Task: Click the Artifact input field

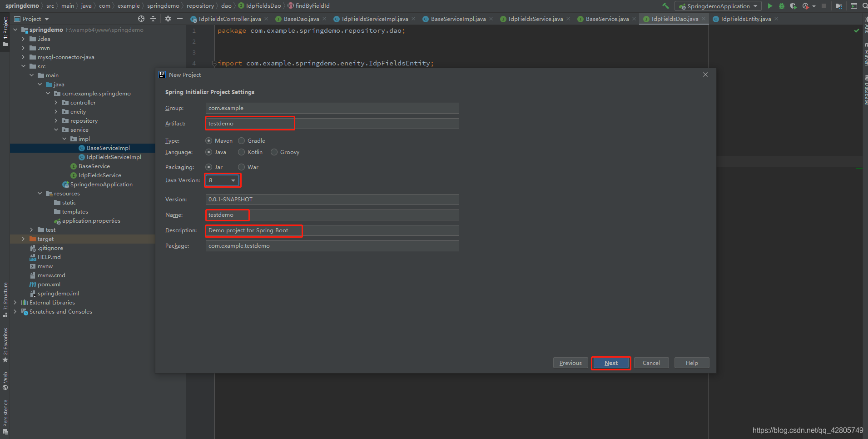Action: [x=332, y=124]
